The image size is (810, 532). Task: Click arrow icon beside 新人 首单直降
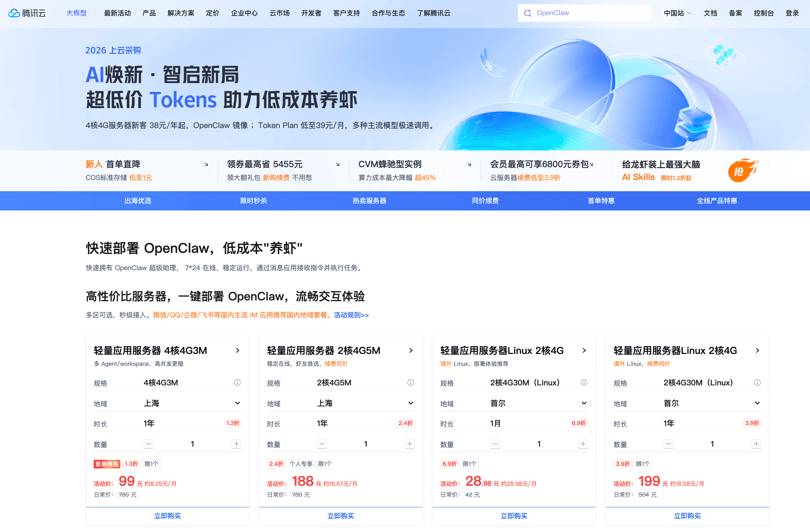pos(206,164)
